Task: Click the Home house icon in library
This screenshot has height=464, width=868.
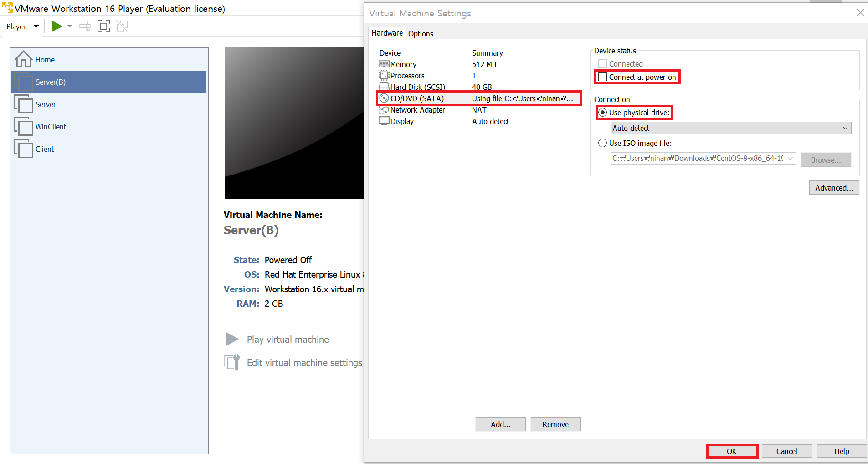Action: [24, 59]
